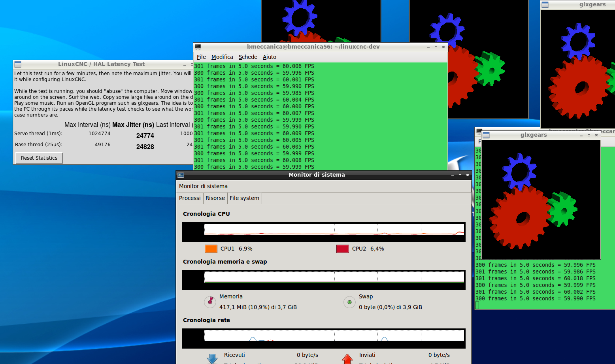This screenshot has width=615, height=364.
Task: Click the Base max interval 49176
Action: click(x=103, y=145)
